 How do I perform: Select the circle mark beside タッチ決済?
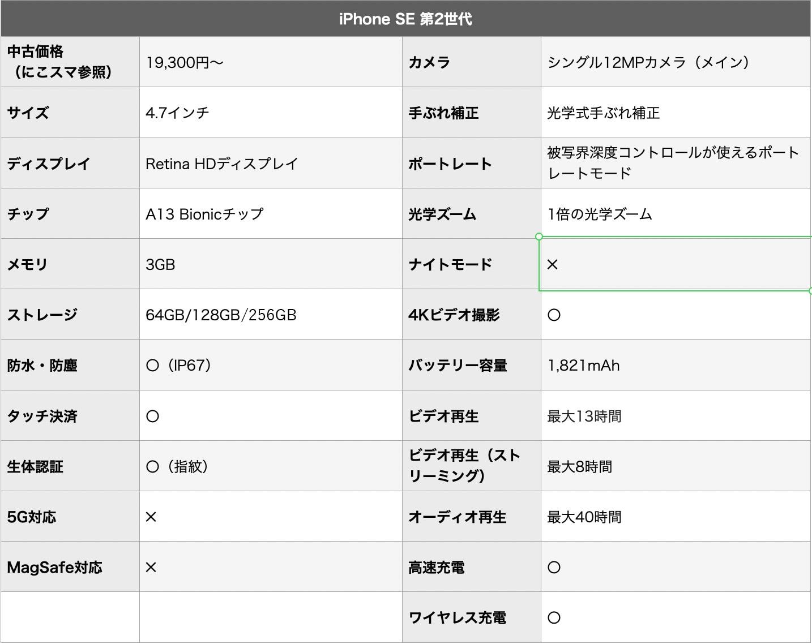tap(152, 416)
